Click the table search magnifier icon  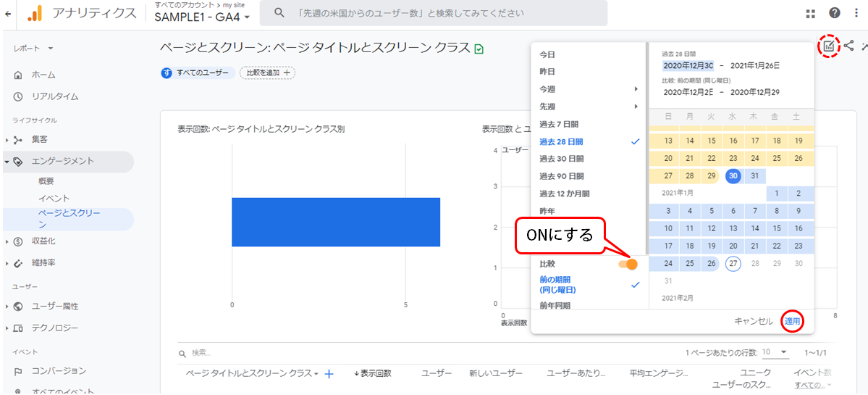pyautogui.click(x=182, y=353)
